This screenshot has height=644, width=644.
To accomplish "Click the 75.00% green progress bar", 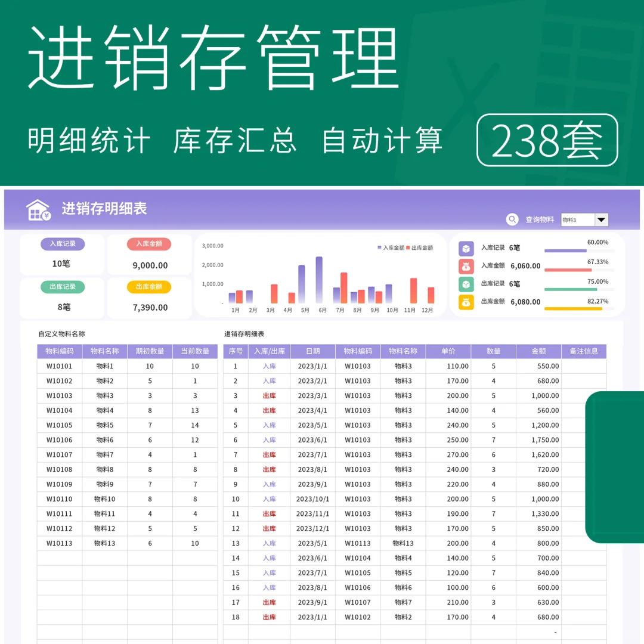I will click(x=571, y=290).
